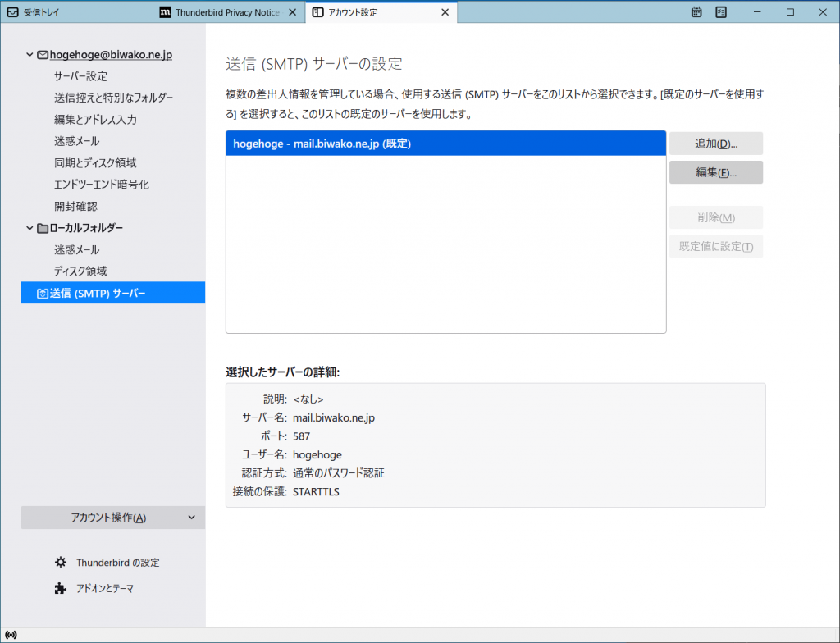This screenshot has height=643, width=840.
Task: Open the calendar icon in the tab bar
Action: (696, 12)
